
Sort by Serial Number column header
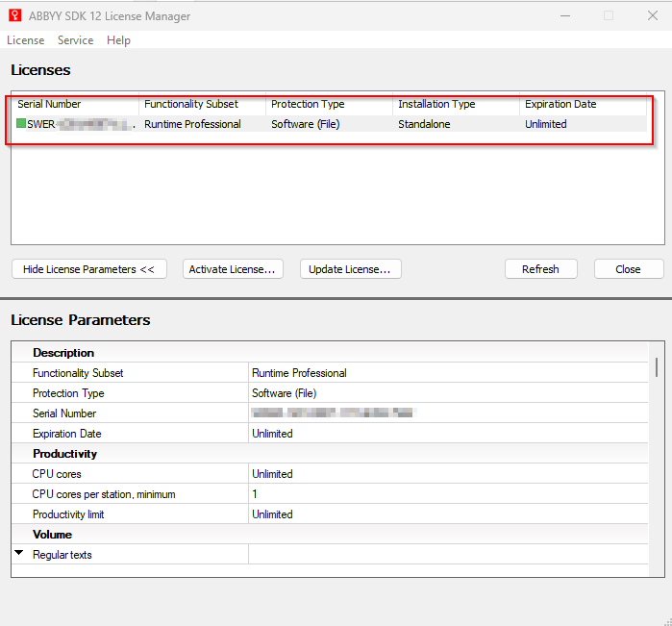[50, 104]
